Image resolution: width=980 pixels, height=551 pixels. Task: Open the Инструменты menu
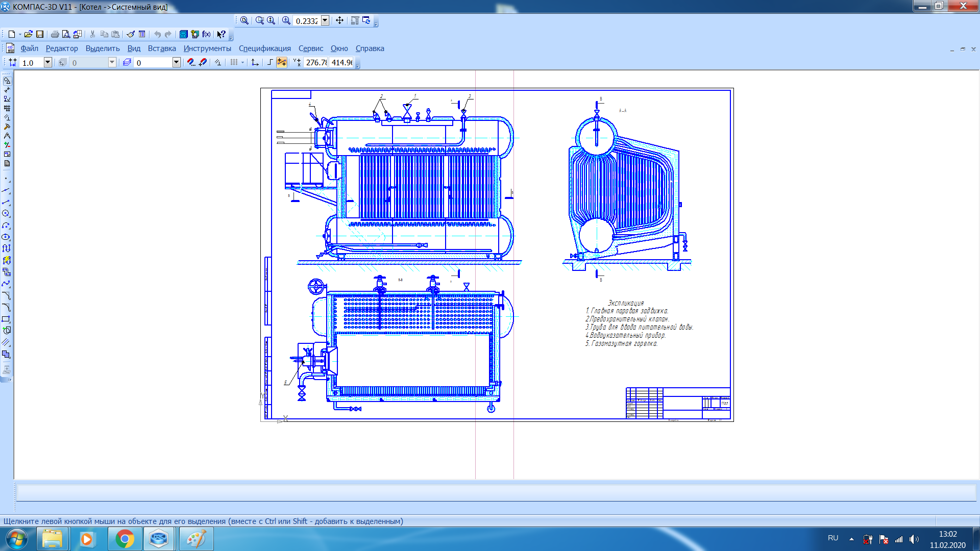[x=207, y=48]
